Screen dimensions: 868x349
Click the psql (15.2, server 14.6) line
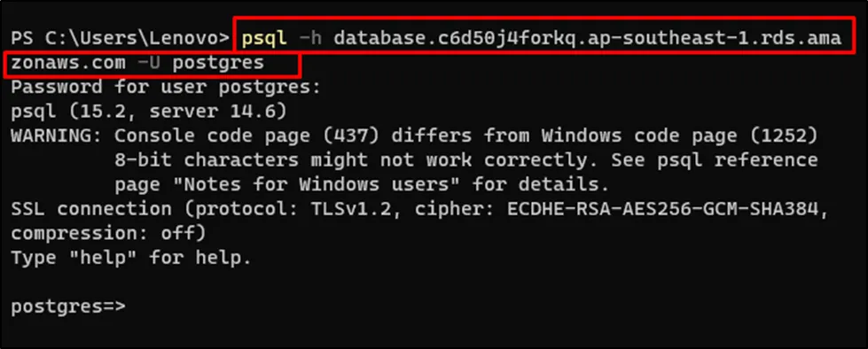pos(149,112)
